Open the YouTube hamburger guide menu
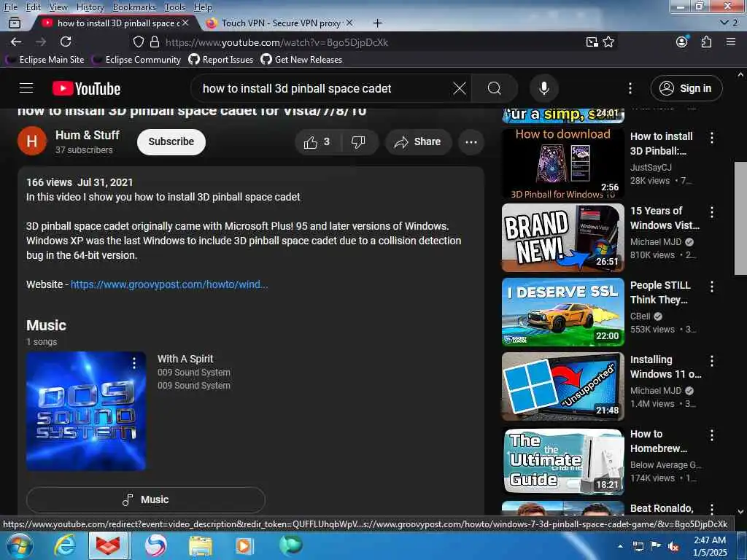The height and width of the screenshot is (560, 747). coord(26,88)
